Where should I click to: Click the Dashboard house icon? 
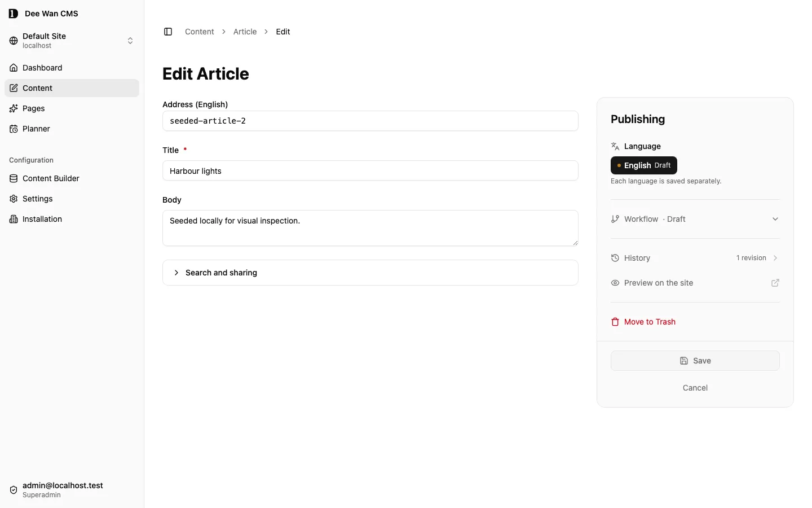click(x=14, y=68)
